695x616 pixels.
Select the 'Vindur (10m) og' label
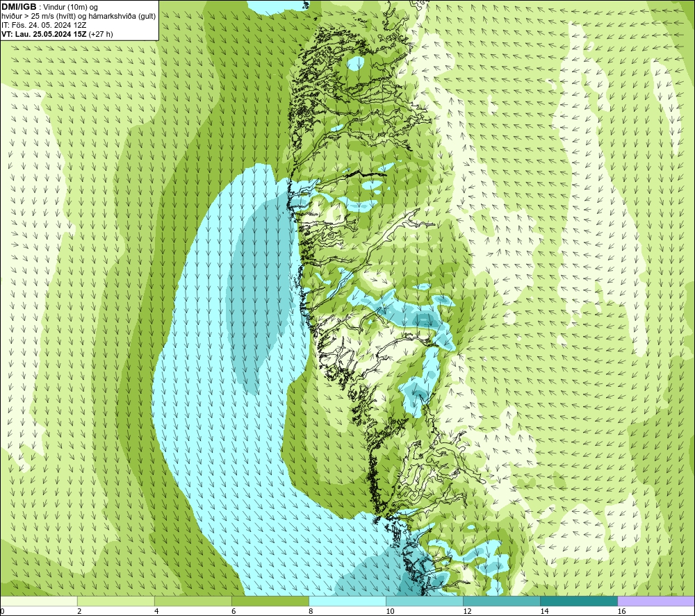point(70,8)
